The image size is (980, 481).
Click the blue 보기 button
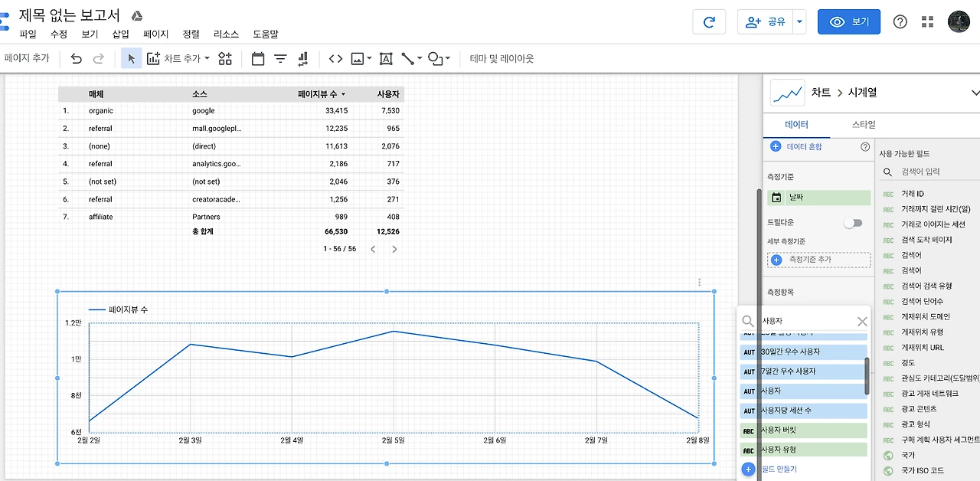pos(849,21)
